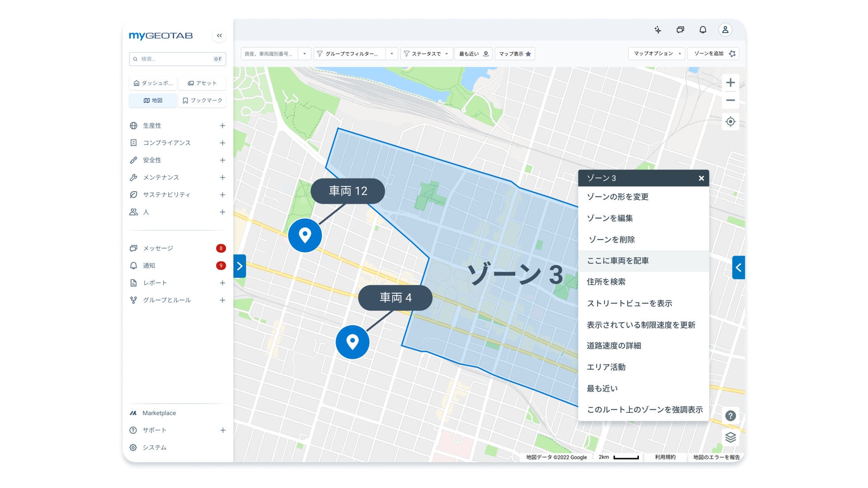Choose ストリートビューを表示 from the menu

pos(643,304)
